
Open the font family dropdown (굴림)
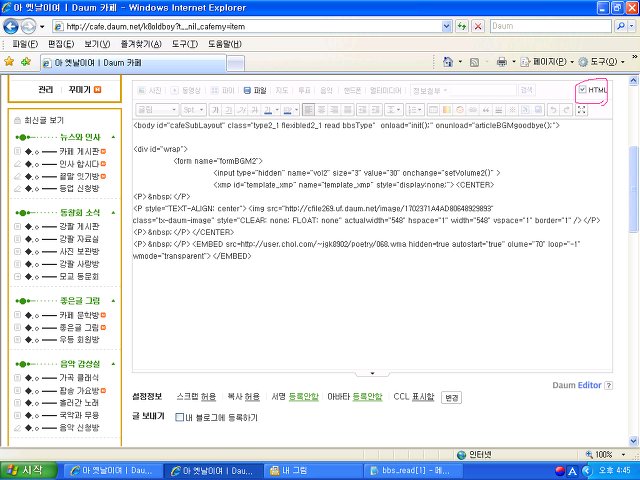[157, 110]
